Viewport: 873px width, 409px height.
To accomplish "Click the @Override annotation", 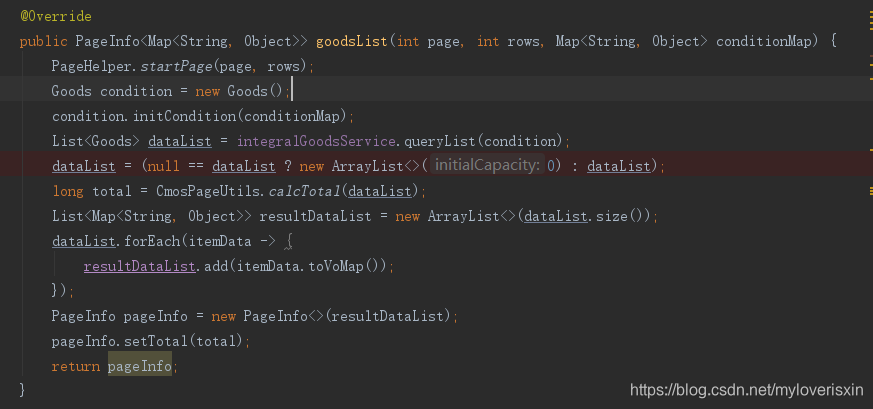I will point(56,16).
